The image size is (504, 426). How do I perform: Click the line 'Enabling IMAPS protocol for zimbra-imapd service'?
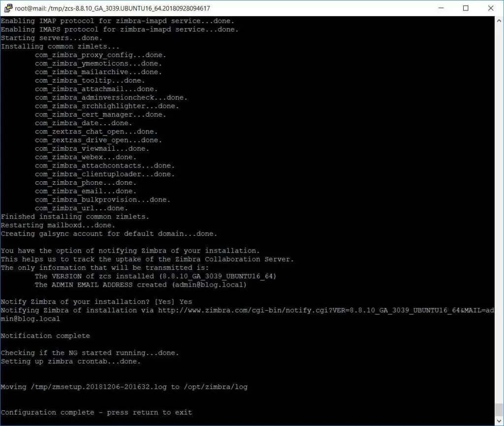pos(120,30)
